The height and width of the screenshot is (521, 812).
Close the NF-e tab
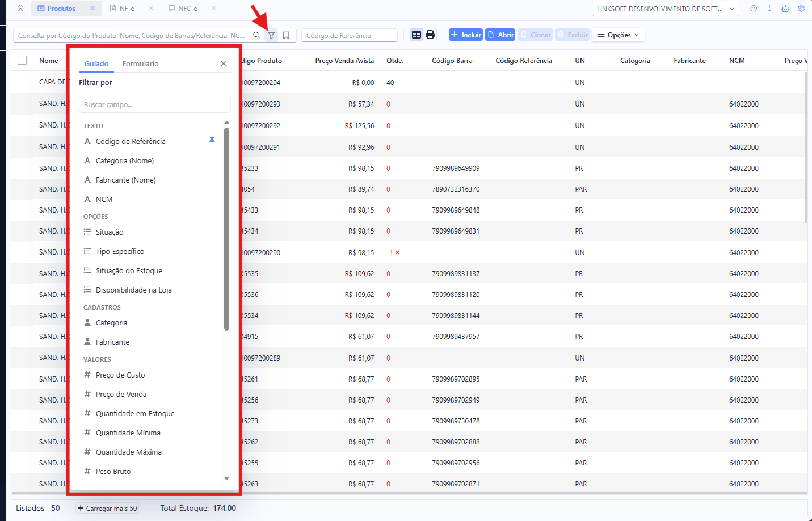151,8
